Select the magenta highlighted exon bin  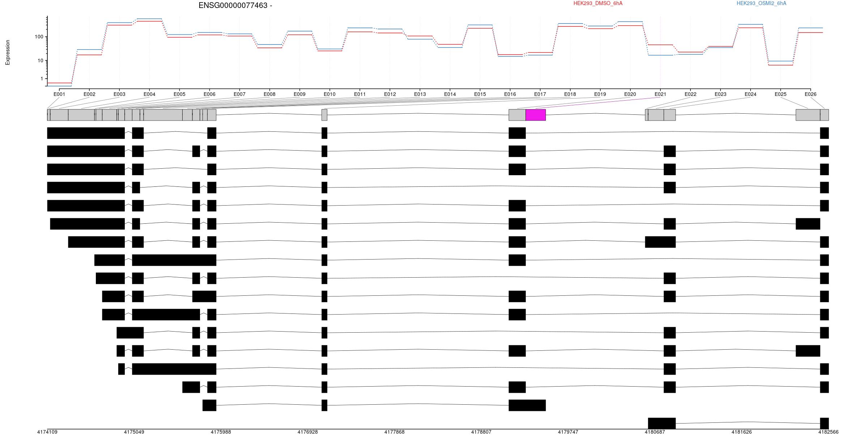(536, 115)
